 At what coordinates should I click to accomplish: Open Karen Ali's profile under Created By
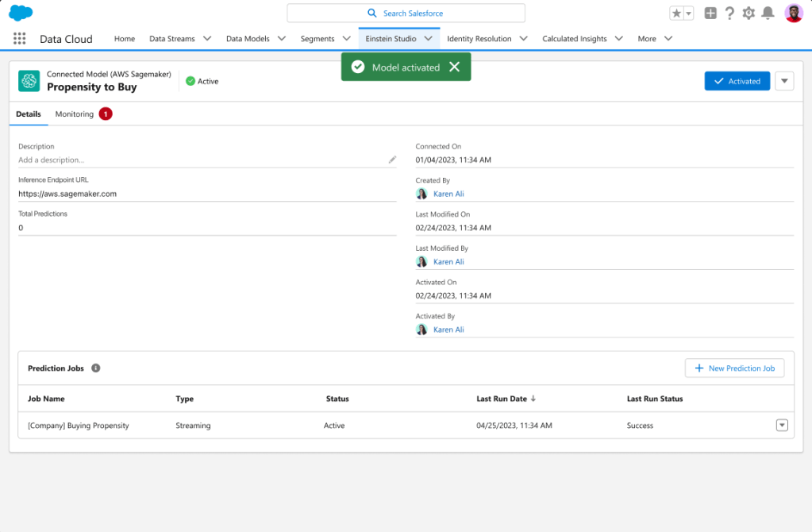(x=448, y=194)
